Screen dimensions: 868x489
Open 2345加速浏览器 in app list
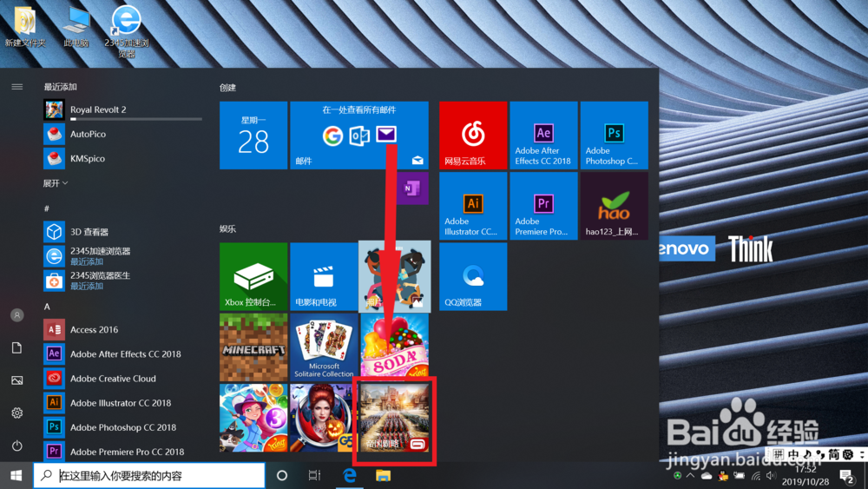[x=123, y=256]
